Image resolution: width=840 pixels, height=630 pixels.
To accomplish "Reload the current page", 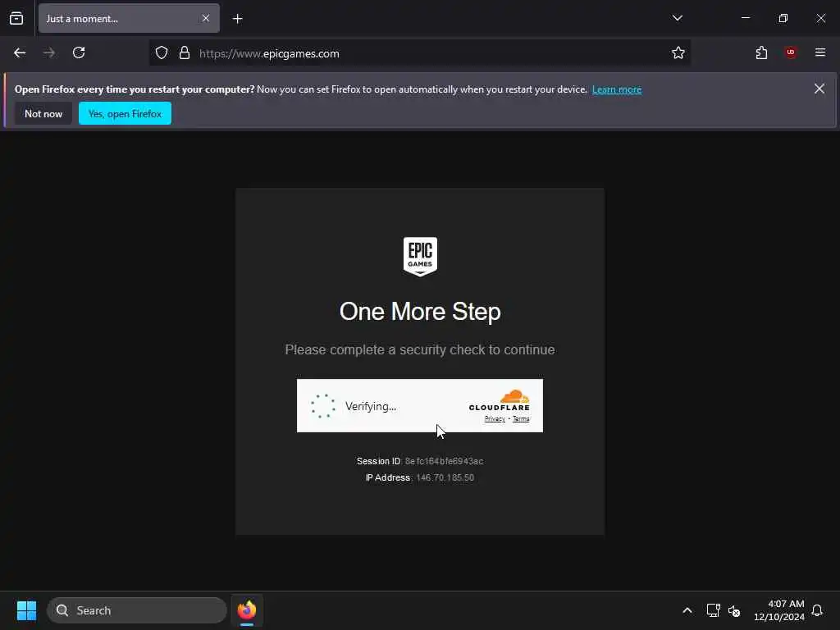I will click(79, 52).
